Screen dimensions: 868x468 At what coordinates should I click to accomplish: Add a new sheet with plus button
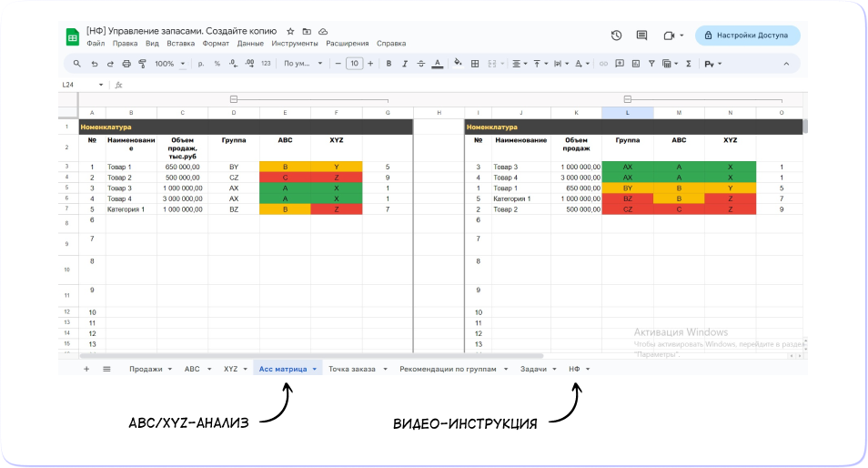click(86, 370)
